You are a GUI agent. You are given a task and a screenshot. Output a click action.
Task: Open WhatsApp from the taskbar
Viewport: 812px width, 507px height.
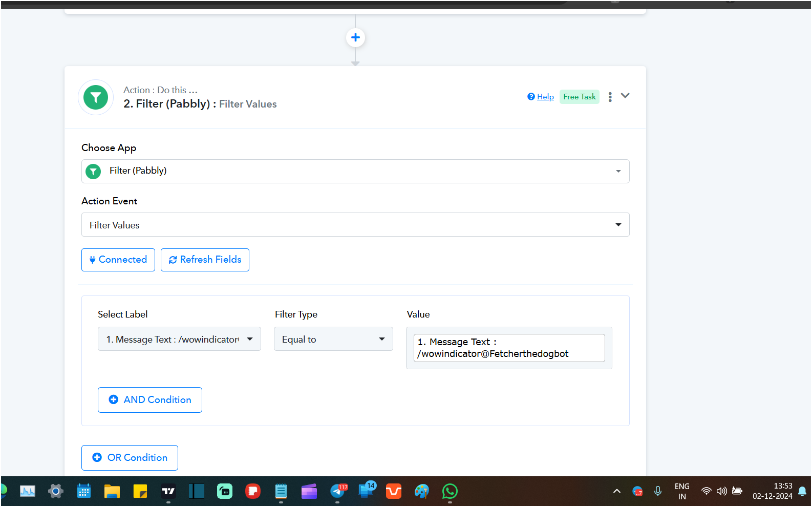point(450,492)
